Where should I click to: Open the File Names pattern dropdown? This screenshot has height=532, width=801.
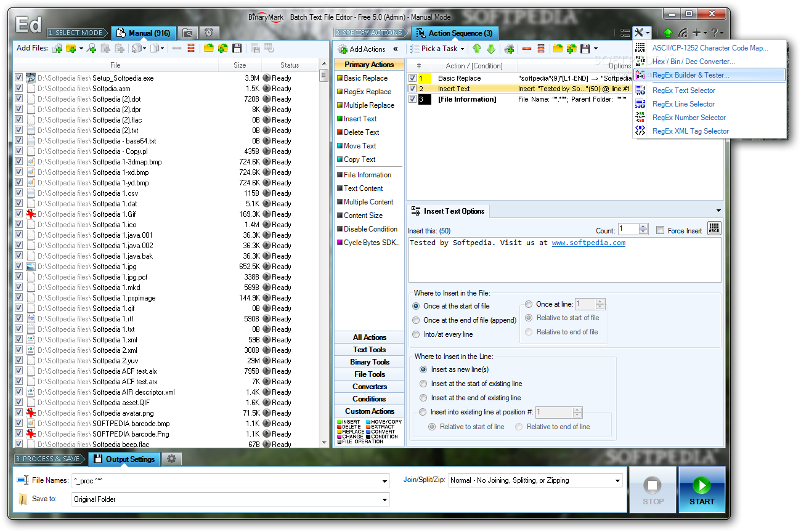[x=385, y=482]
